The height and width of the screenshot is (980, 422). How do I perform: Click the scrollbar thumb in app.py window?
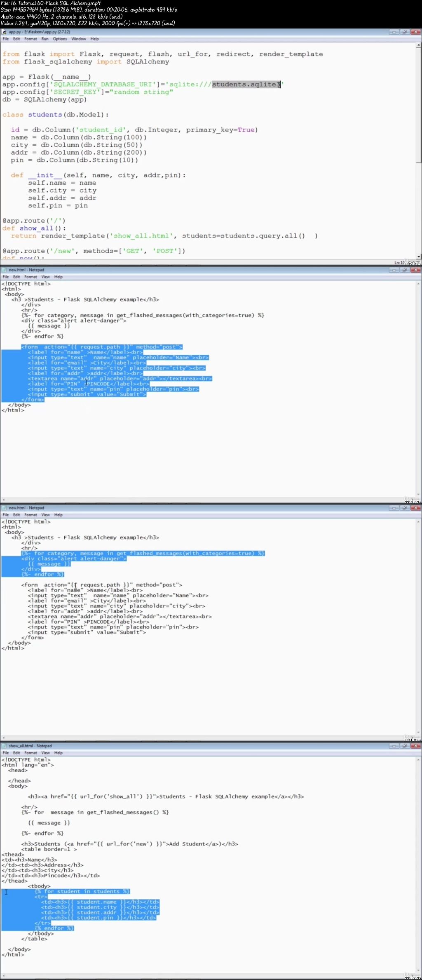click(419, 105)
